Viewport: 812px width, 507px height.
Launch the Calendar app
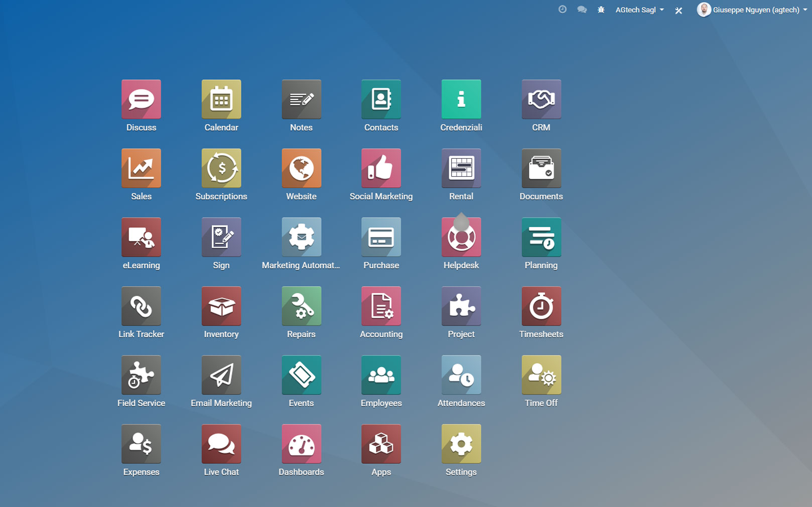click(x=221, y=99)
